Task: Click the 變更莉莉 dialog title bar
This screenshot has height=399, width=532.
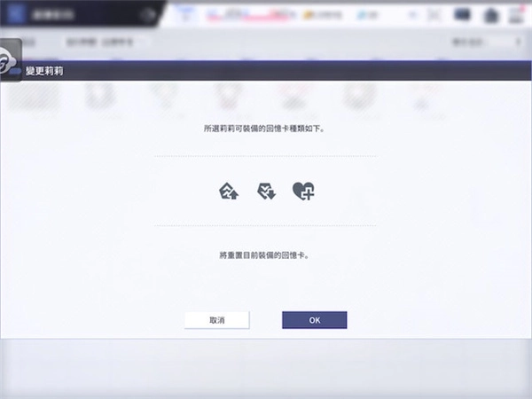Action: 266,71
